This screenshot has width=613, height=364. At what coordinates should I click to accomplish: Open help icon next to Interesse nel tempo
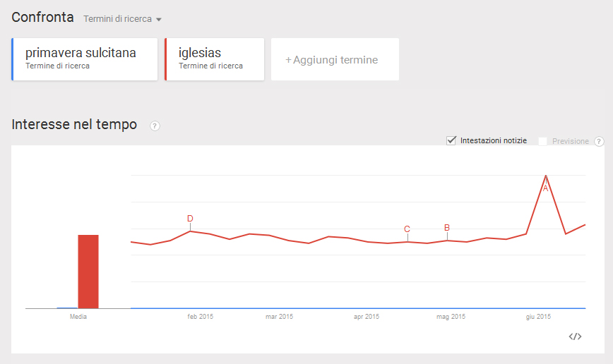[x=155, y=126]
